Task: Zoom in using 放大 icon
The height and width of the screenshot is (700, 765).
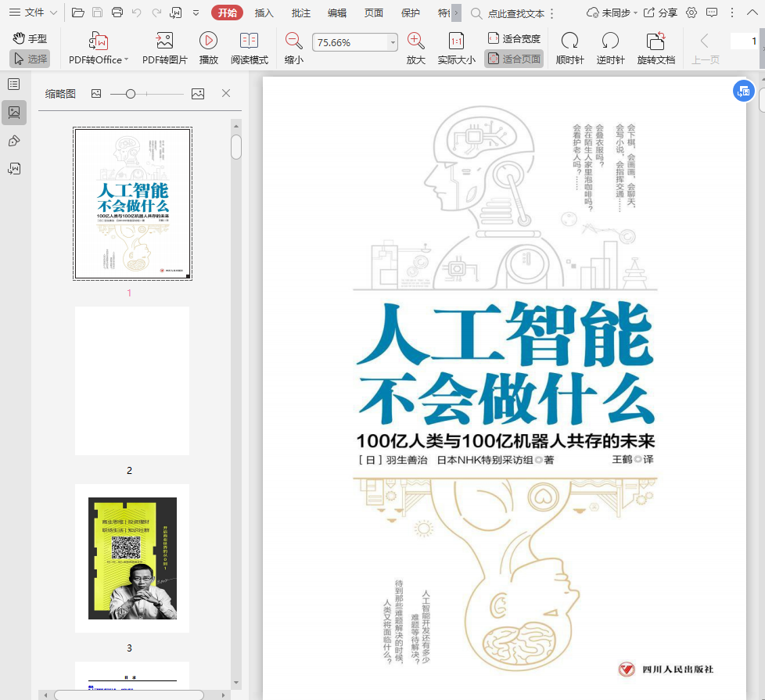Action: click(x=416, y=41)
